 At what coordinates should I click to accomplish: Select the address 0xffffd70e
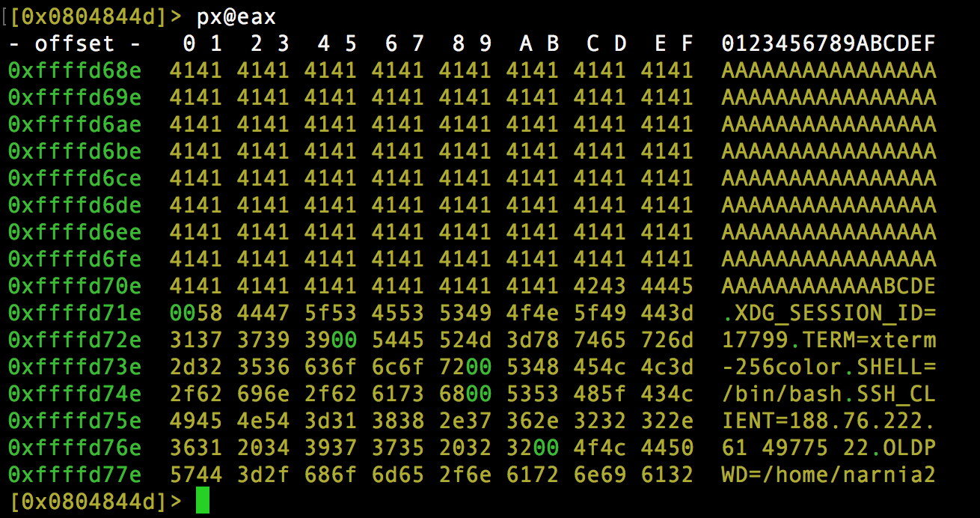tap(75, 286)
